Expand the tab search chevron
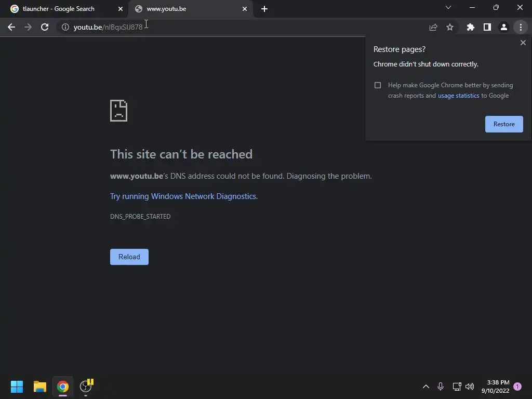This screenshot has height=399, width=532. pyautogui.click(x=448, y=7)
